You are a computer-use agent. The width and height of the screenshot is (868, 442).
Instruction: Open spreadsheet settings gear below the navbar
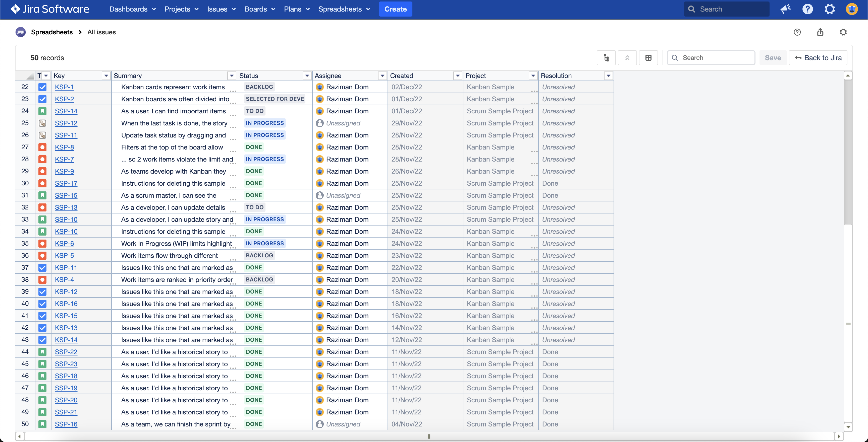843,32
